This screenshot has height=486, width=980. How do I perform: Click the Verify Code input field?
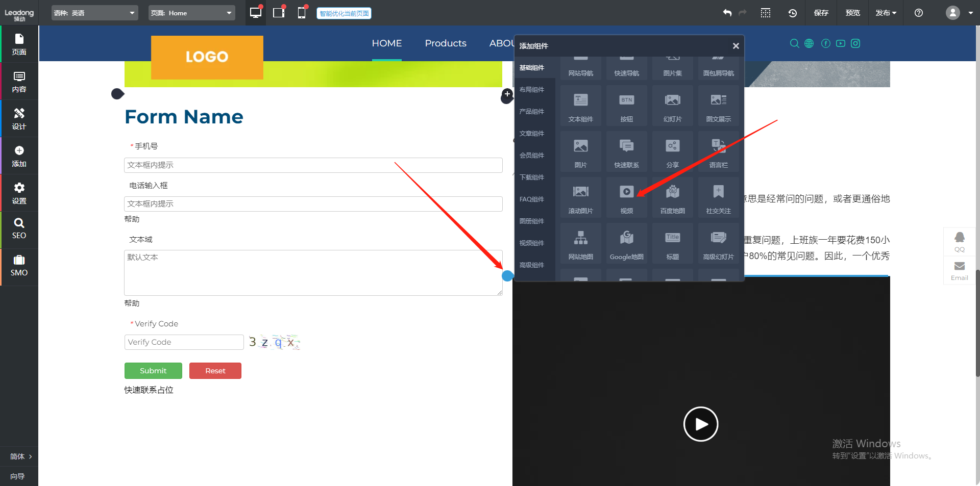[x=184, y=342]
